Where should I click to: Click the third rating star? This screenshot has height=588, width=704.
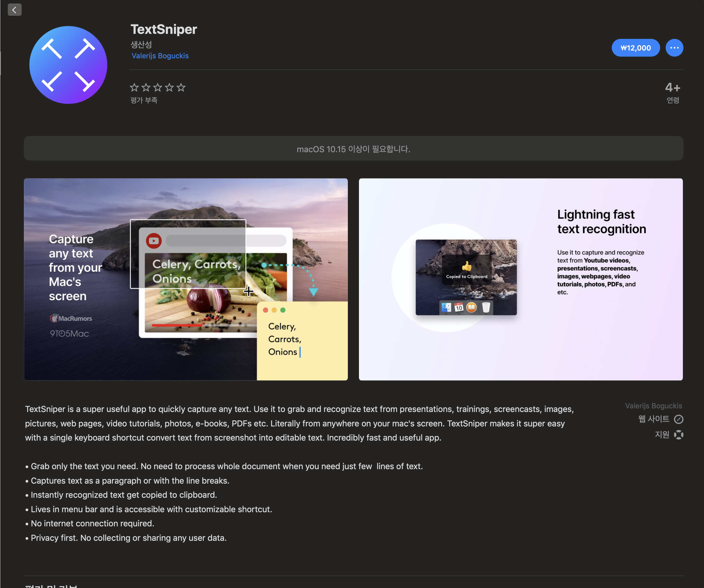click(x=158, y=87)
